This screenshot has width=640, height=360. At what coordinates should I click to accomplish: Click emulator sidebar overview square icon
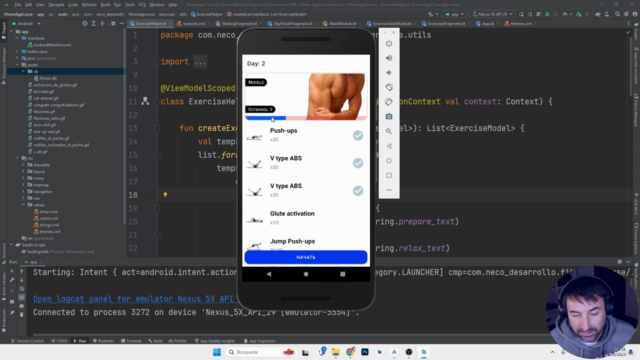tap(389, 176)
